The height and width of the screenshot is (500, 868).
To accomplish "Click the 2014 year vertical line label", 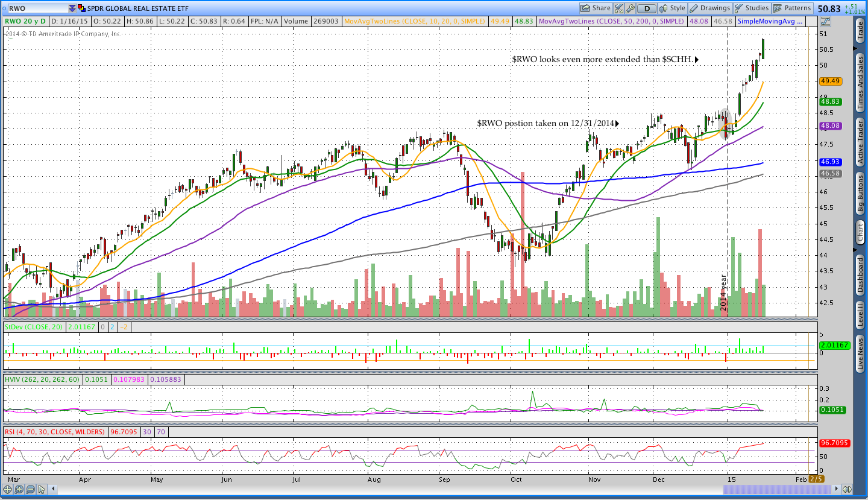I will pyautogui.click(x=724, y=293).
